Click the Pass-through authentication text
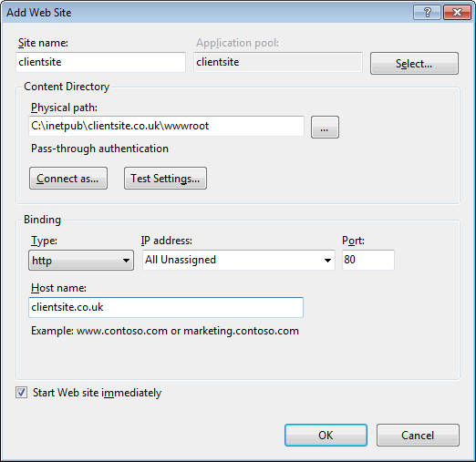This screenshot has height=462, width=476. coord(99,149)
